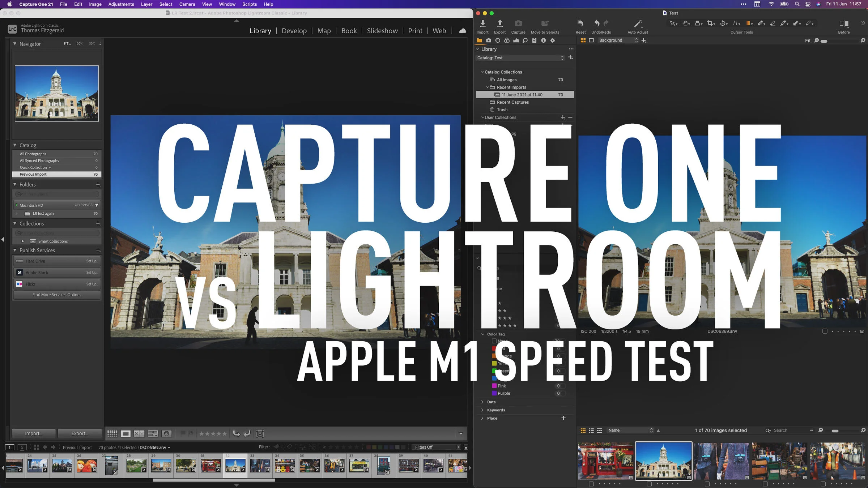
Task: Click Lightroom Import... button
Action: click(34, 433)
